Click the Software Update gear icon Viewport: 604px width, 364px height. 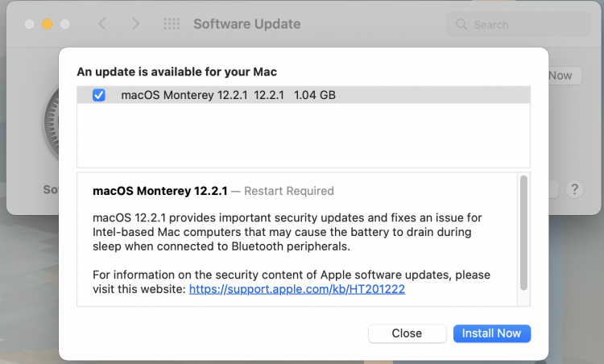[50, 125]
